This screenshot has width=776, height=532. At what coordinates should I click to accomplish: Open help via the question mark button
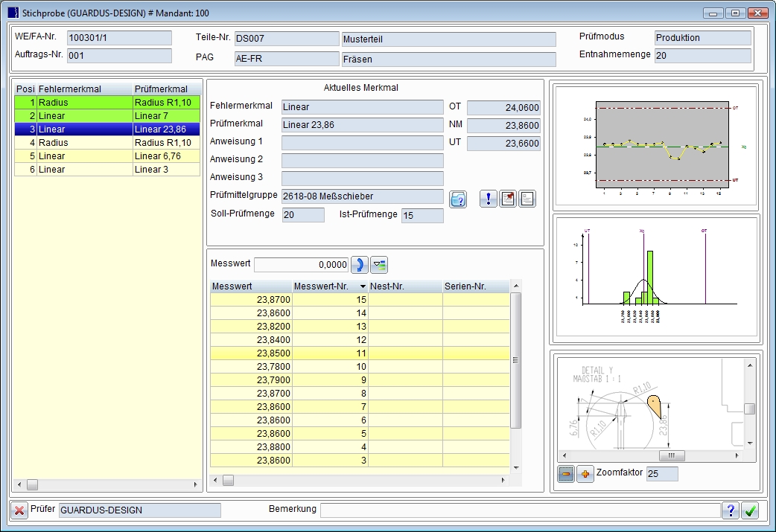731,510
